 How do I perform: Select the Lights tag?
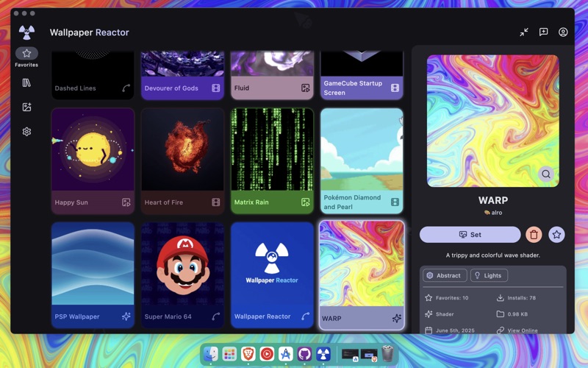[489, 275]
